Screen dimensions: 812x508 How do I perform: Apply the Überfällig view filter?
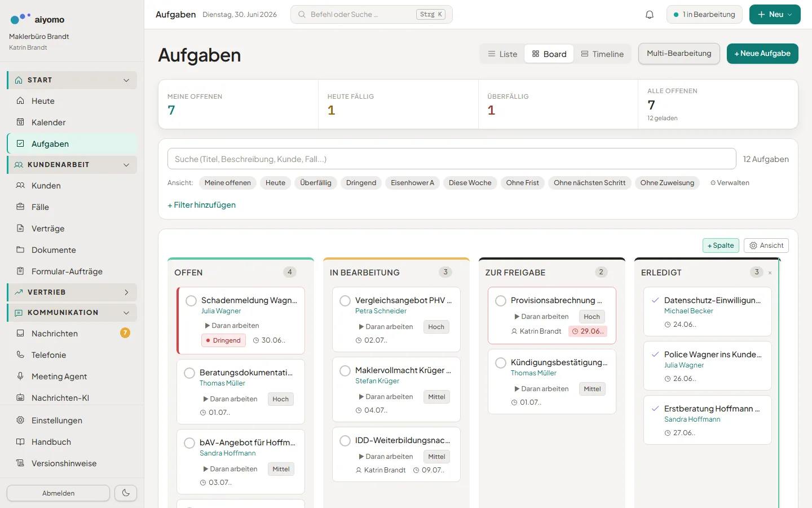tap(316, 183)
